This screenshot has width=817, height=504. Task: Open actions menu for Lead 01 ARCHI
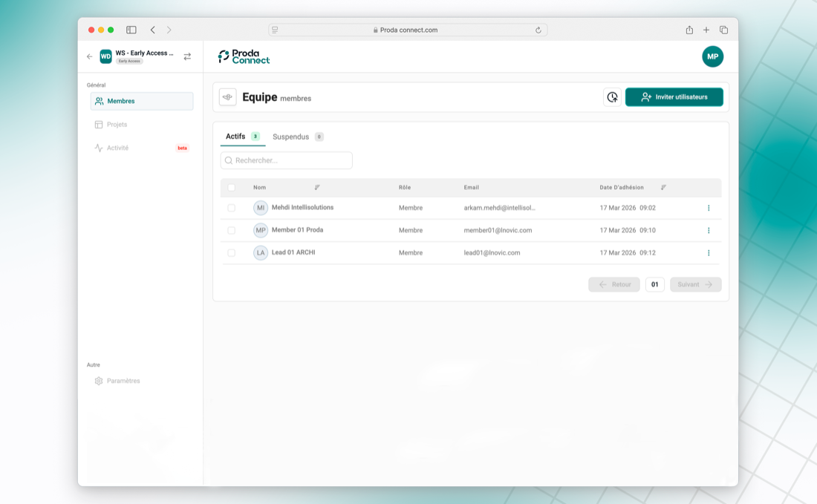[x=709, y=252]
